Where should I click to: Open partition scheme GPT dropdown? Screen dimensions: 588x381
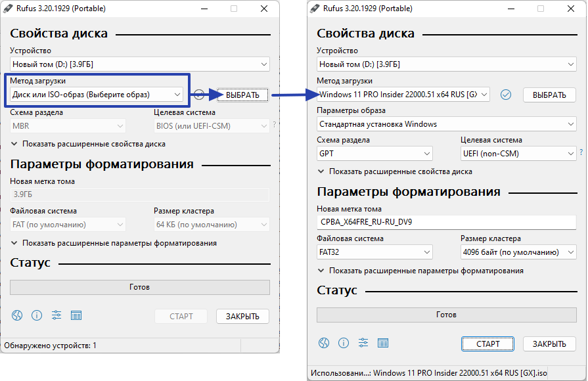point(374,153)
